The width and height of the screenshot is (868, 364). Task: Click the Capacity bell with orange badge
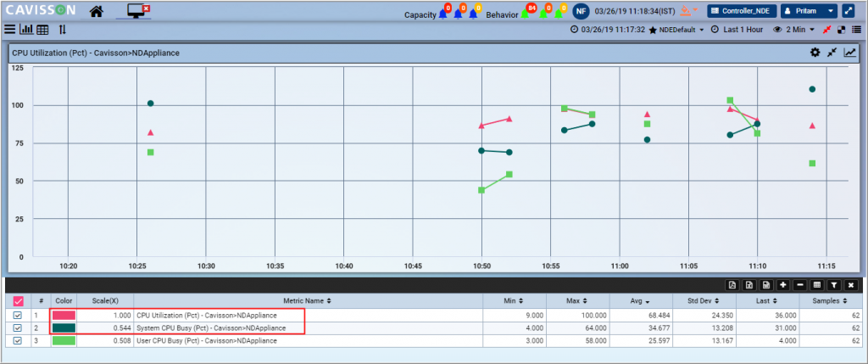(x=459, y=13)
